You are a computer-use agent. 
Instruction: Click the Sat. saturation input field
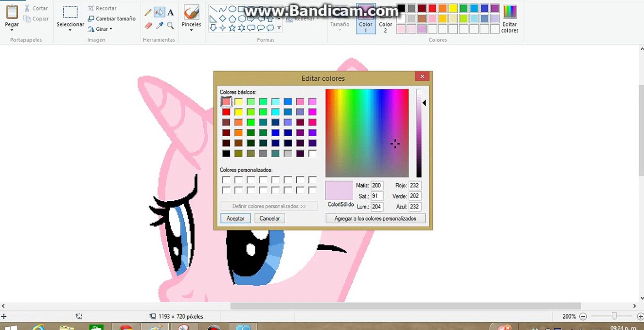(377, 196)
